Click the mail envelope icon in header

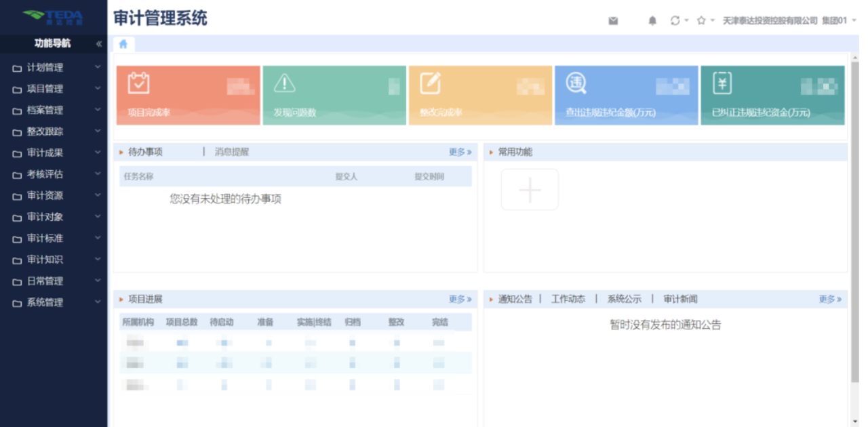[x=613, y=21]
